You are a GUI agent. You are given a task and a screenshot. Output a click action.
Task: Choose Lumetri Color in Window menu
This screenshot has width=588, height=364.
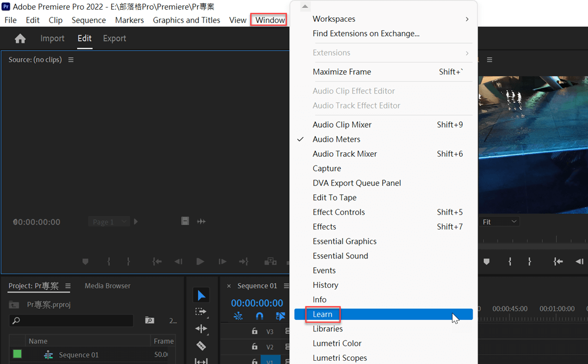(383, 343)
